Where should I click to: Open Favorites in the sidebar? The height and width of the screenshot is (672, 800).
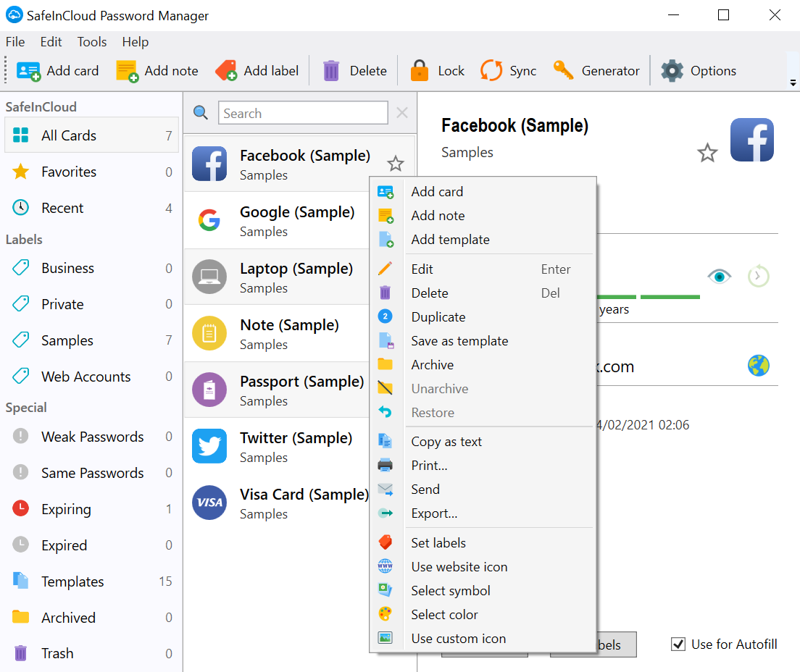click(92, 172)
